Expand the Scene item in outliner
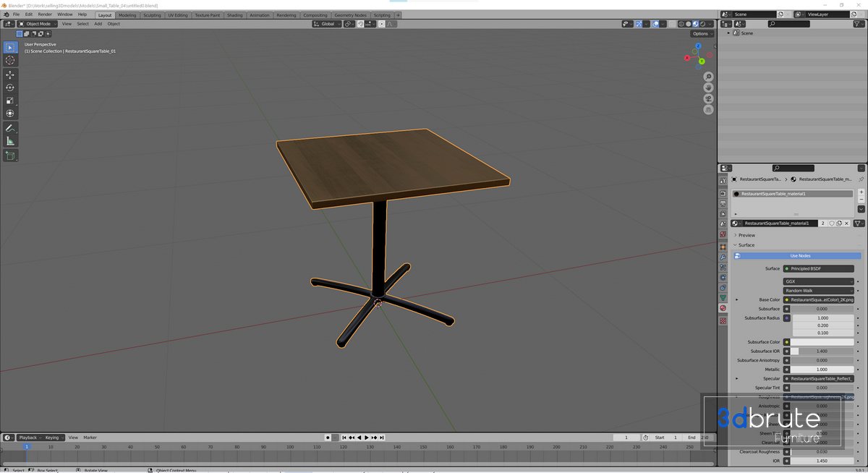Screen dimensions: 868x473 click(729, 33)
